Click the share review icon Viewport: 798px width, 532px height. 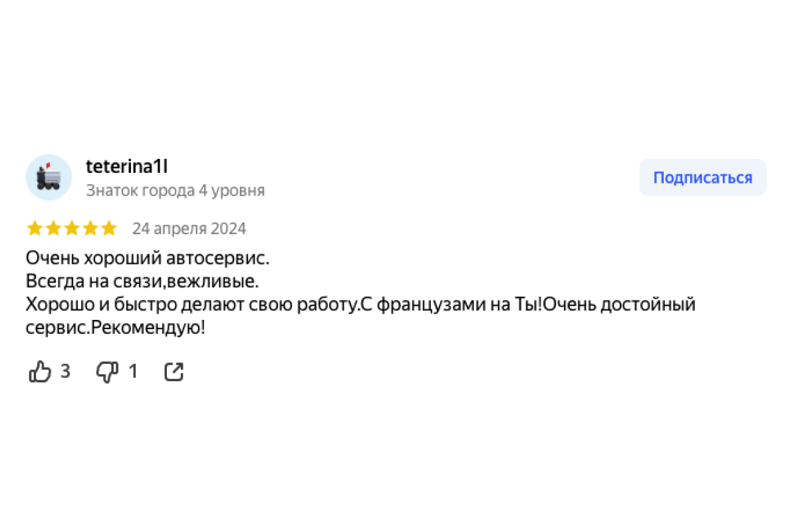[174, 372]
